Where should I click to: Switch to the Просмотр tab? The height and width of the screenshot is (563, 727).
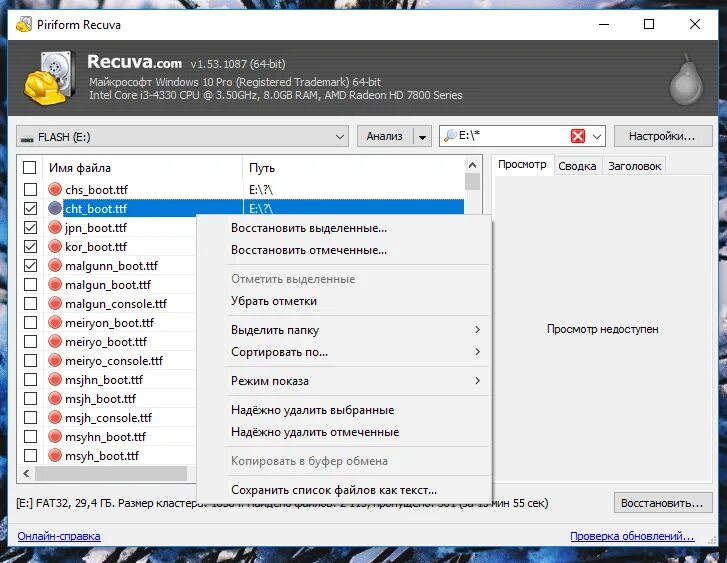click(x=522, y=165)
